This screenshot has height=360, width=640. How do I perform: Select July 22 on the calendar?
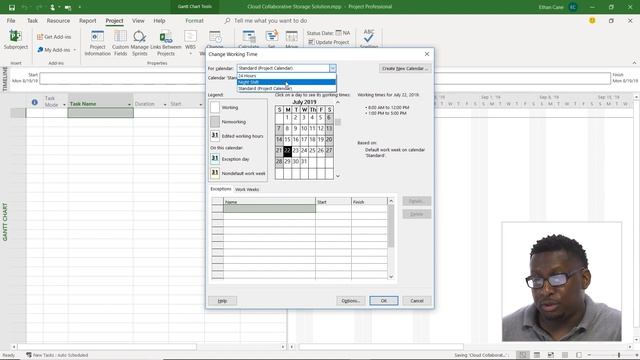pyautogui.click(x=287, y=151)
